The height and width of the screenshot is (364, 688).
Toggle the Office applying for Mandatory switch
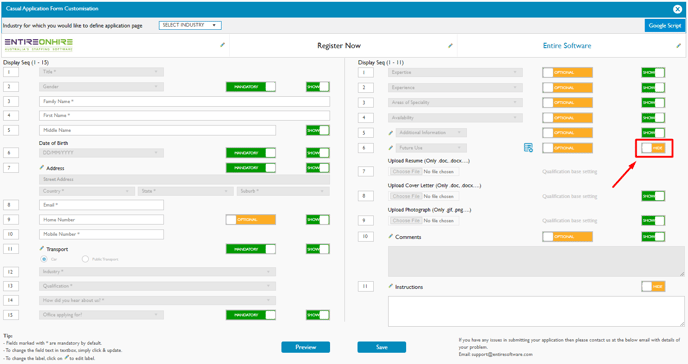[251, 315]
